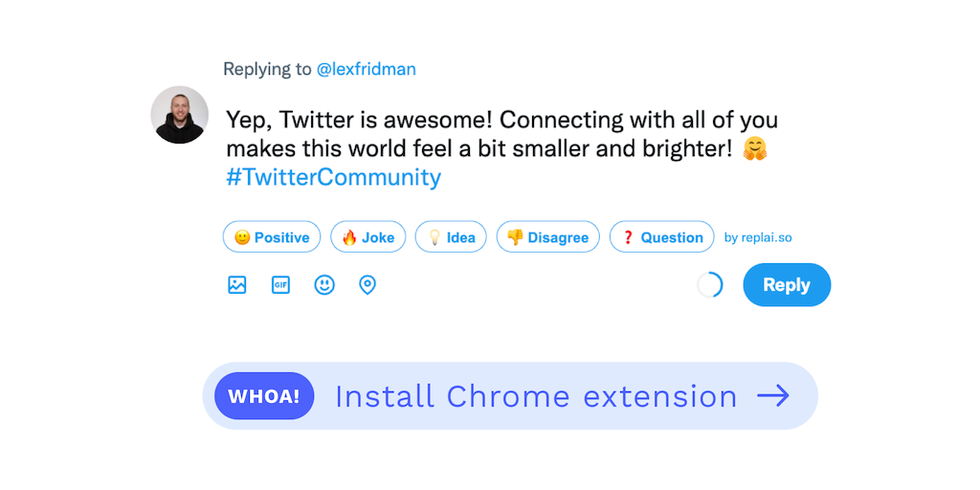
Task: Open the replai.so link
Action: click(758, 237)
